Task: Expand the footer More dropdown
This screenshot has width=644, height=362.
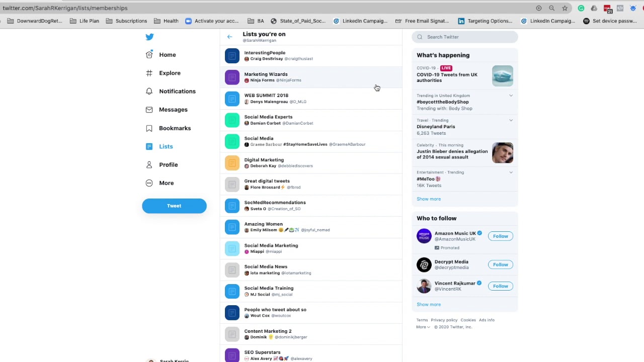Action: coord(423,327)
